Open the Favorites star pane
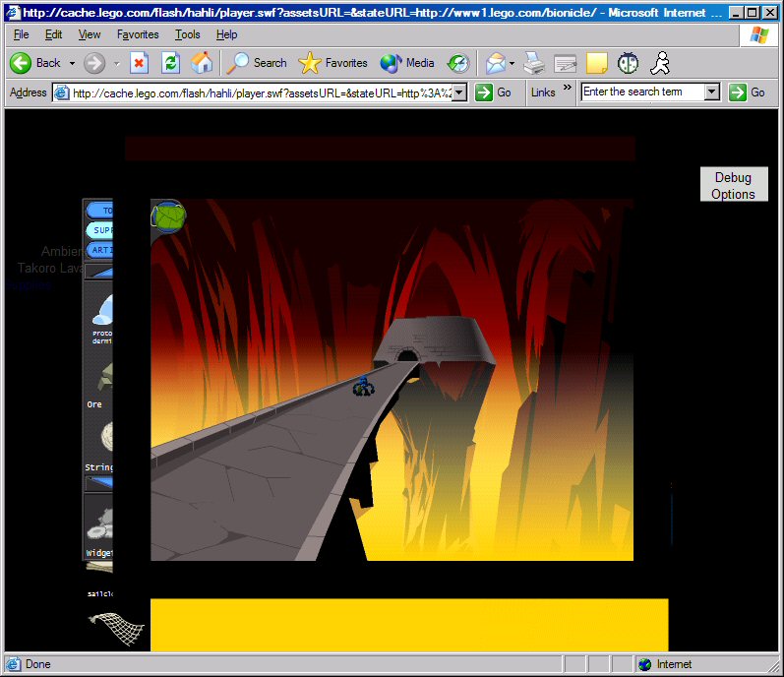784x677 pixels. tap(332, 63)
